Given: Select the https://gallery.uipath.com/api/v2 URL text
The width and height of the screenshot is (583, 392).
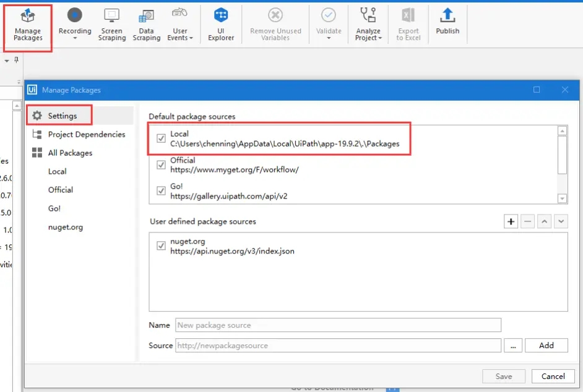Looking at the screenshot, I should (x=228, y=196).
